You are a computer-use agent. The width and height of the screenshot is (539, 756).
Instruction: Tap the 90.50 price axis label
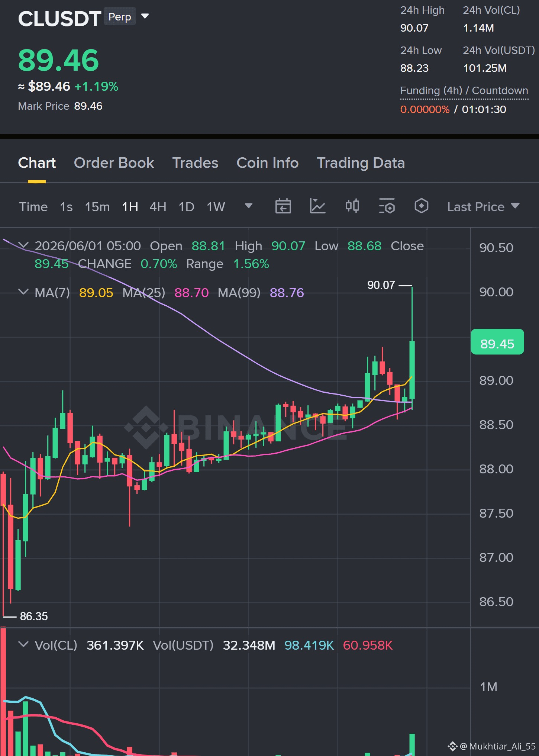click(x=496, y=248)
